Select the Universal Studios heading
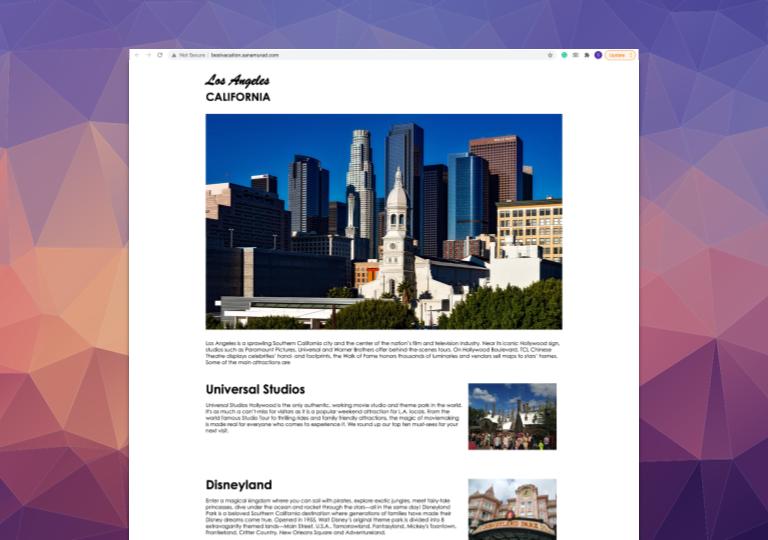 [x=255, y=389]
